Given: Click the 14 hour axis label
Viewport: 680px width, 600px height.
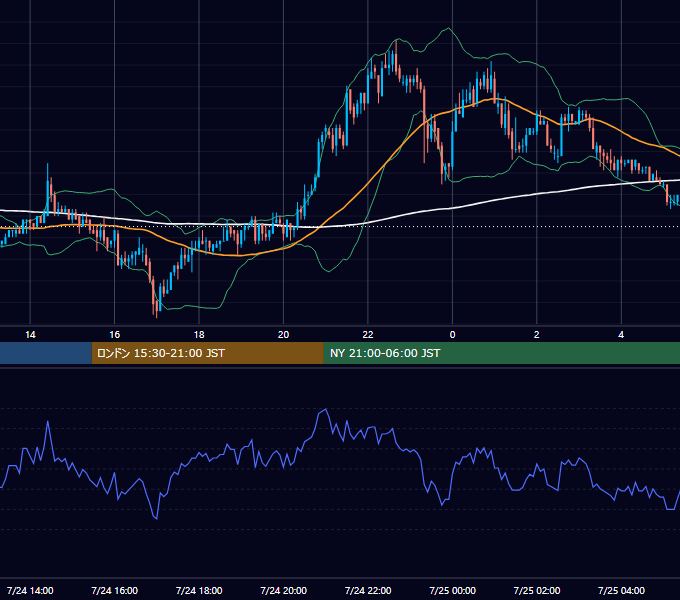Looking at the screenshot, I should [x=30, y=335].
